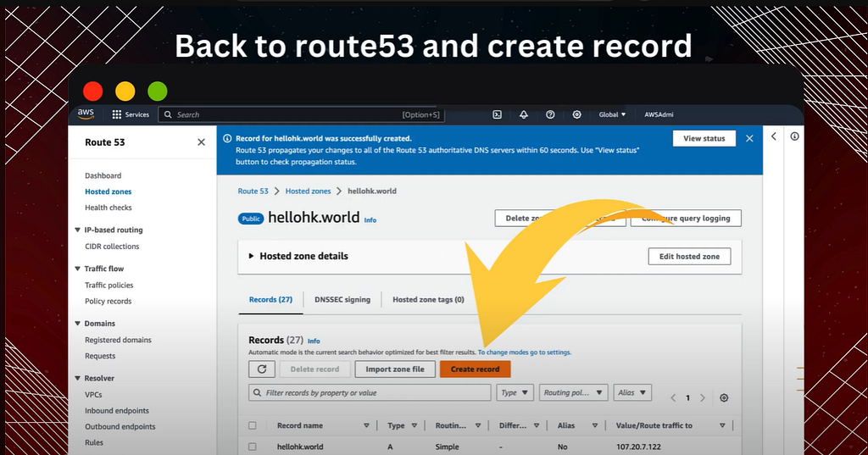Screen dimensions: 868x455
Task: Open the Routing policy filter dropdown
Action: [573, 392]
